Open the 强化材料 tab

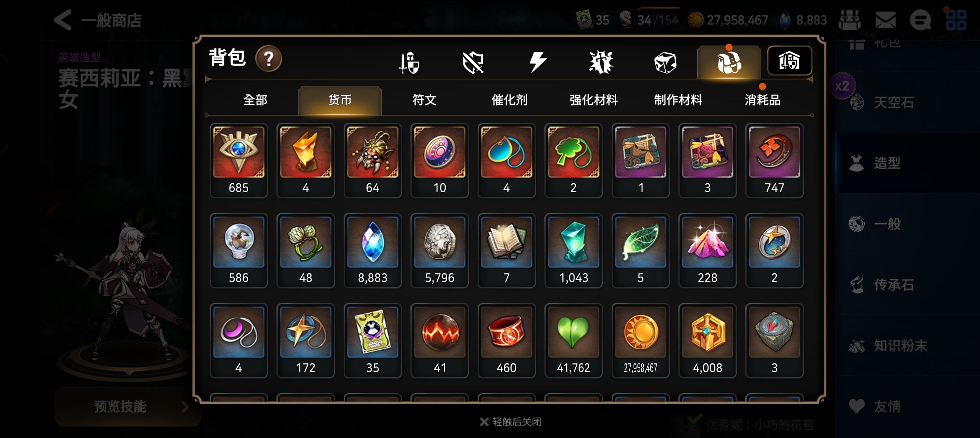coord(594,100)
